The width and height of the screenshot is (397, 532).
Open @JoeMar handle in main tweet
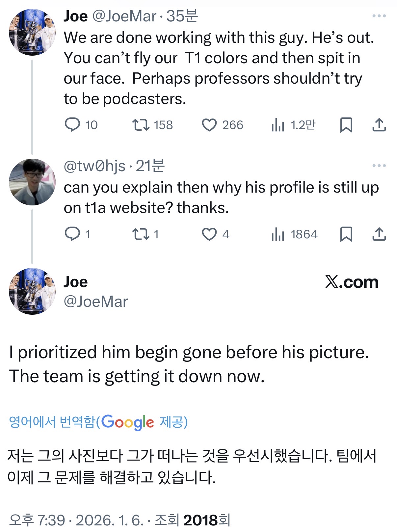(x=95, y=302)
